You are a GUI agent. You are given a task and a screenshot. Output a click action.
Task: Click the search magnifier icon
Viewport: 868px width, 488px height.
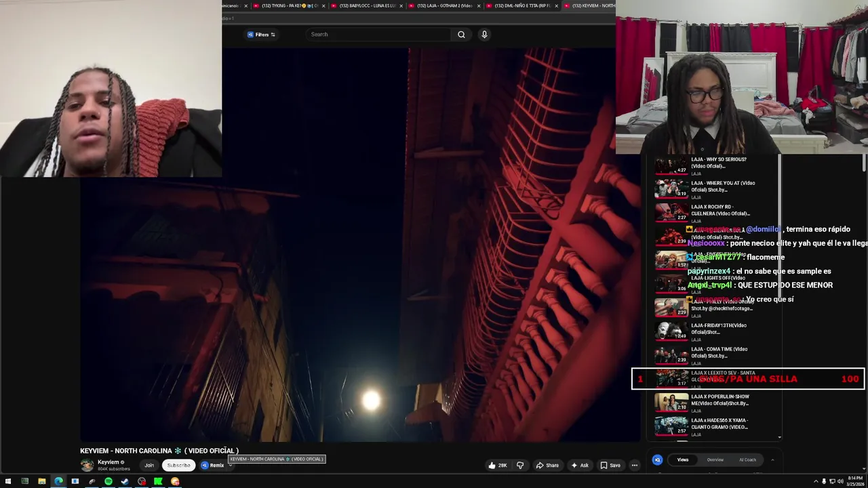coord(461,35)
